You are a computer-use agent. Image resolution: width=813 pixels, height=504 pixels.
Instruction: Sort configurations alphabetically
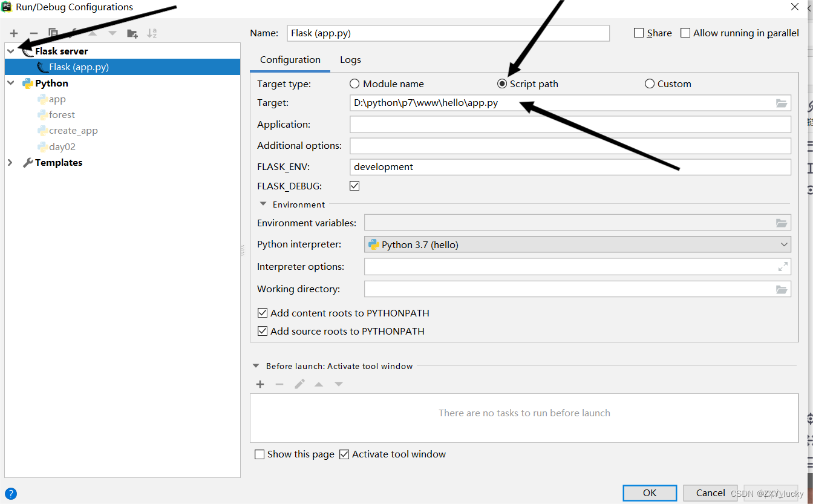coord(152,33)
